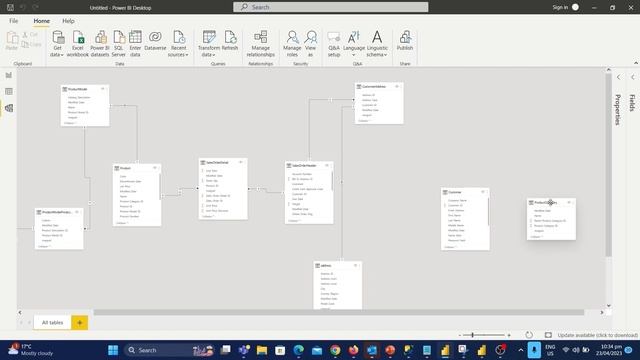
Task: Open the Language dropdown
Action: [353, 44]
